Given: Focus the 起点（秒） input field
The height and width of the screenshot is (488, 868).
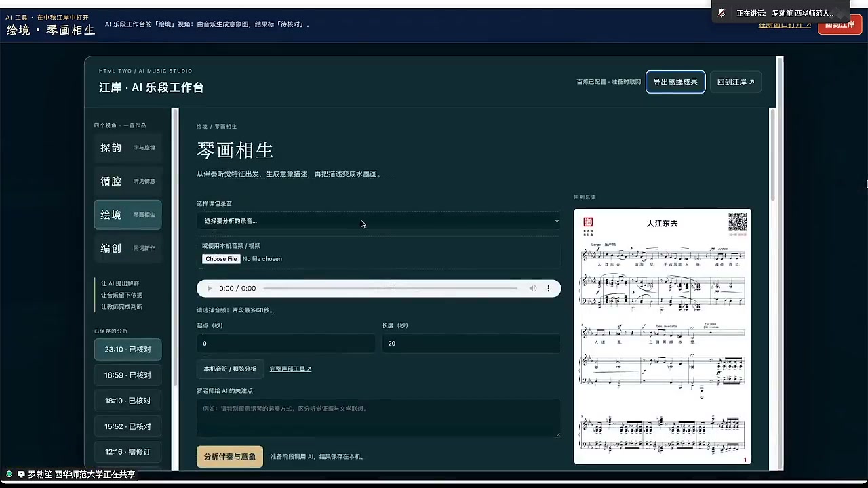Looking at the screenshot, I should tap(285, 343).
